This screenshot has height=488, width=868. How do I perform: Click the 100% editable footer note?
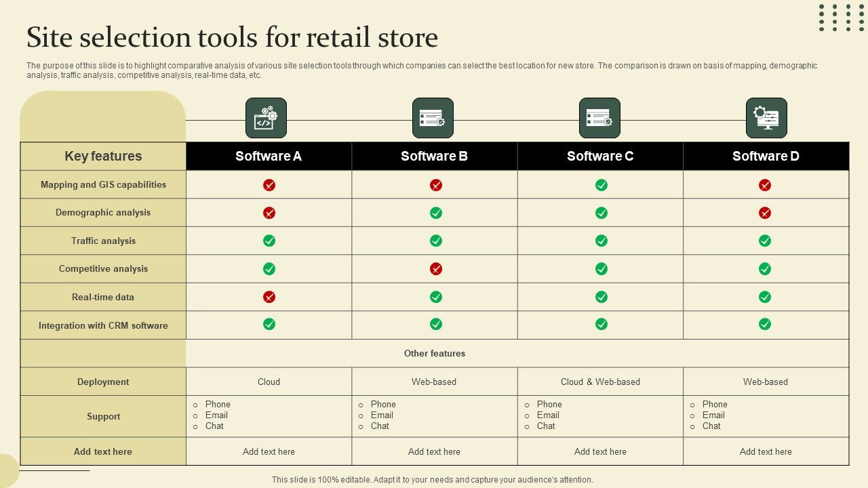coord(433,479)
